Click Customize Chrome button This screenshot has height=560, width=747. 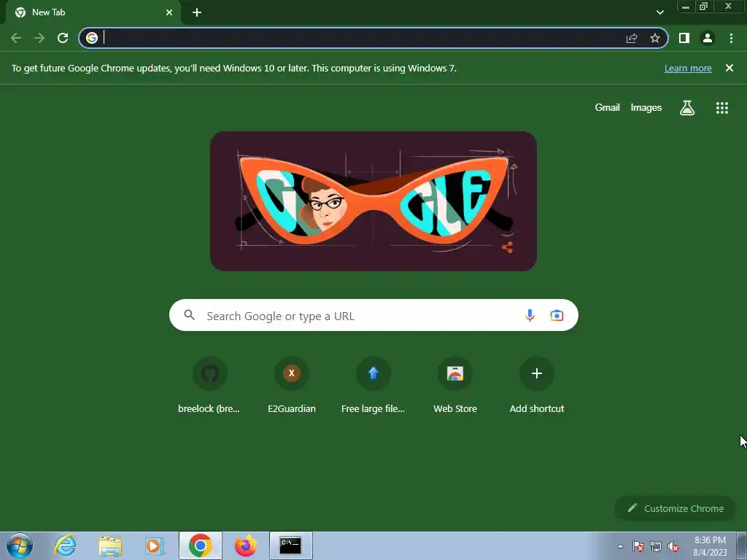tap(676, 508)
